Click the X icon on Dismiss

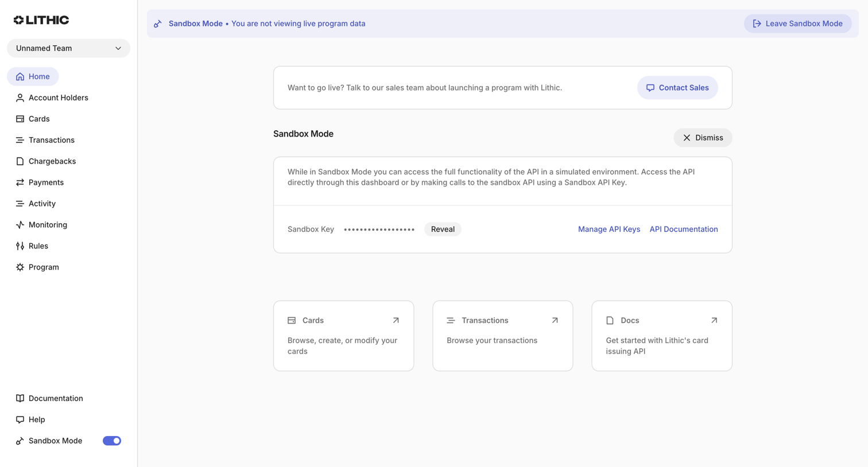point(687,138)
